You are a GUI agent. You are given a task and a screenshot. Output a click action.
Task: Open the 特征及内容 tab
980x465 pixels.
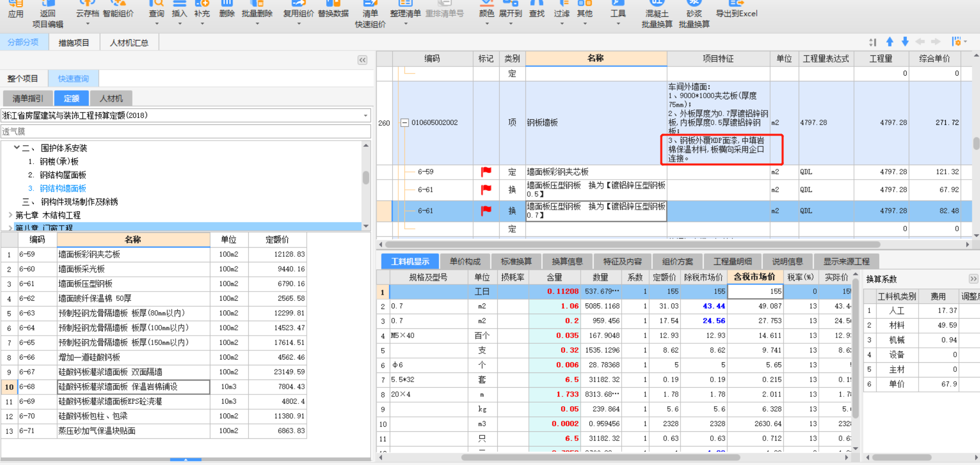[x=623, y=261]
